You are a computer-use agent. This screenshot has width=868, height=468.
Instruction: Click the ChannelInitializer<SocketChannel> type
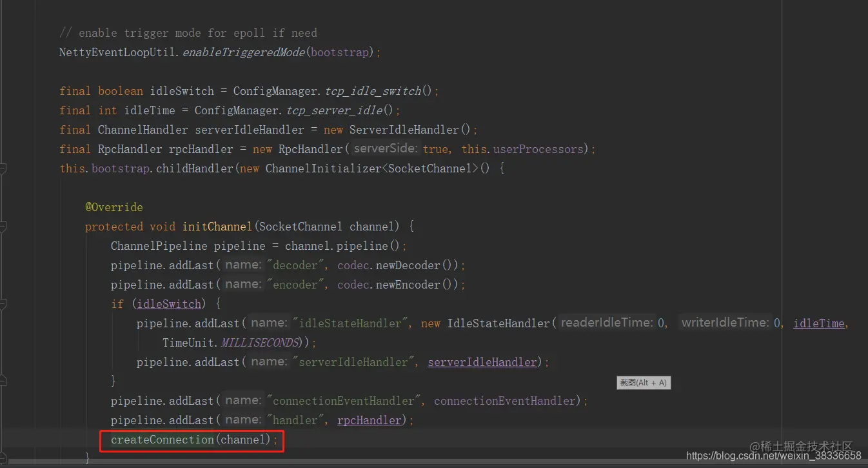click(x=372, y=168)
